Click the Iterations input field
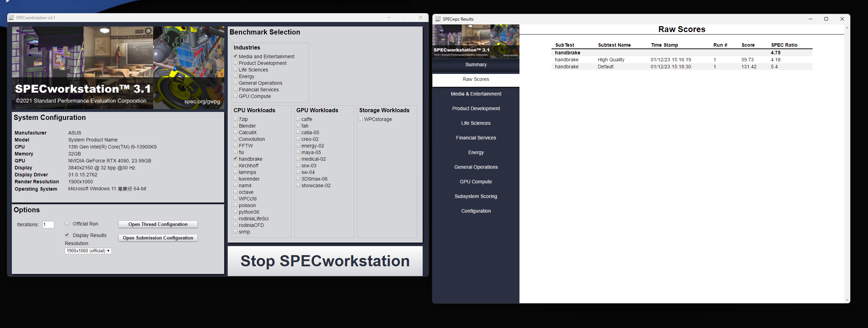The width and height of the screenshot is (868, 328). pyautogui.click(x=48, y=225)
